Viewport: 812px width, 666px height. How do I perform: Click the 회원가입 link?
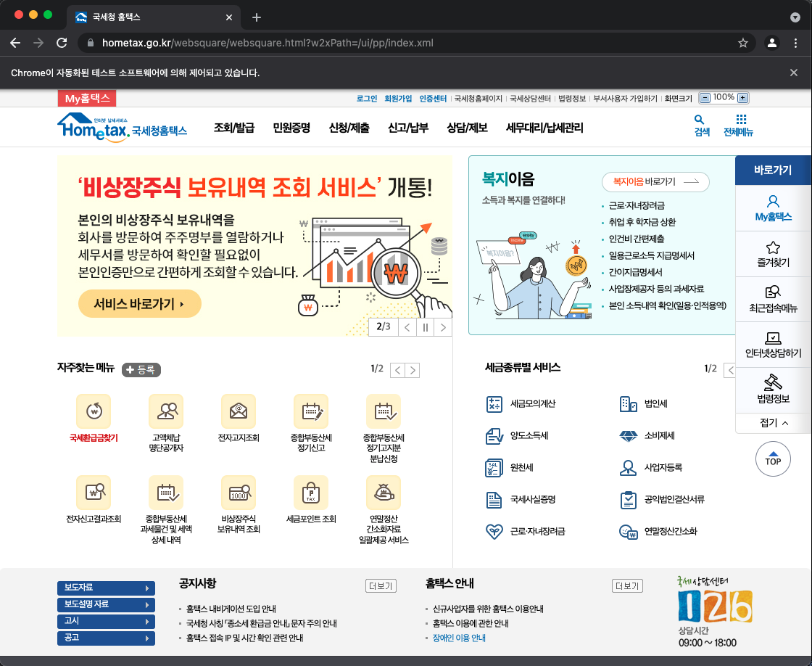[398, 99]
